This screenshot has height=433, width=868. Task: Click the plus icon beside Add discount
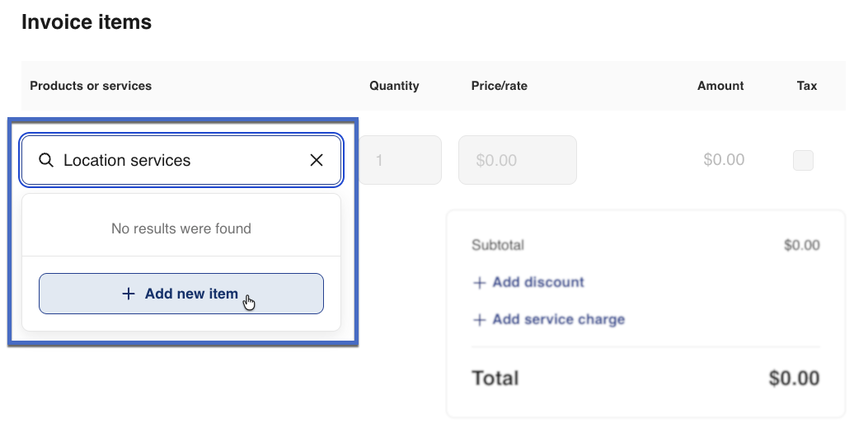(x=479, y=283)
